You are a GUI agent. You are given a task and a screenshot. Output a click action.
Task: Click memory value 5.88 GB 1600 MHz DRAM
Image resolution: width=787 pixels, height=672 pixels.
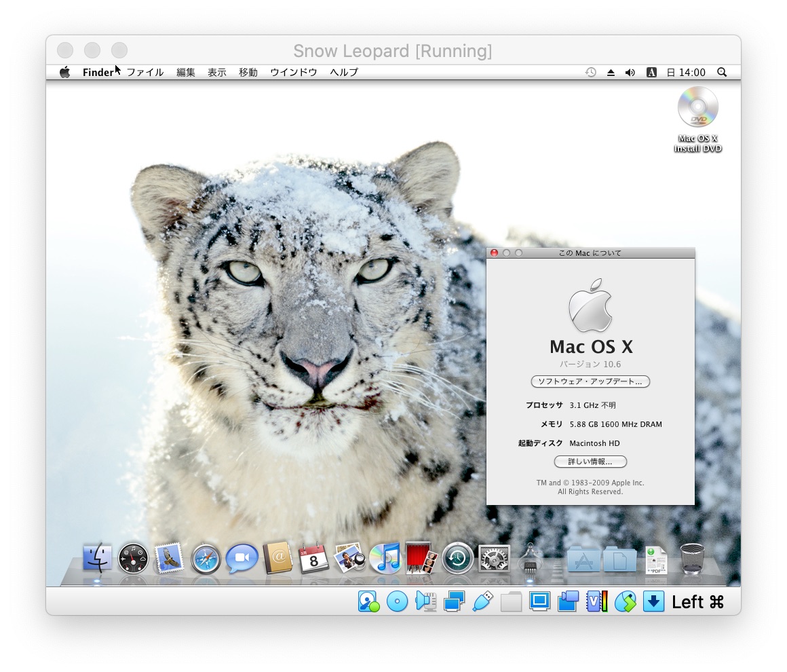coord(615,424)
